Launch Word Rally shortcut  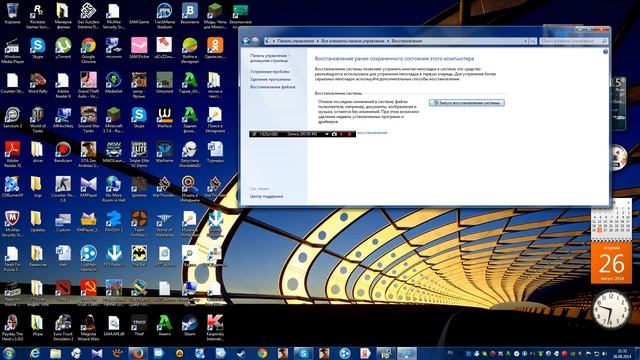pyautogui.click(x=38, y=83)
